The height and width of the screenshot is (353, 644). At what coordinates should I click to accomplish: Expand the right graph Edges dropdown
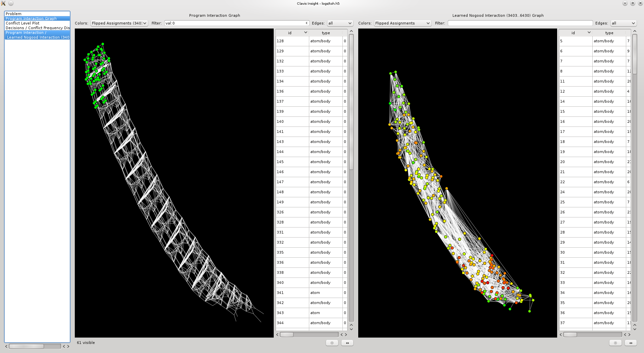coord(623,23)
